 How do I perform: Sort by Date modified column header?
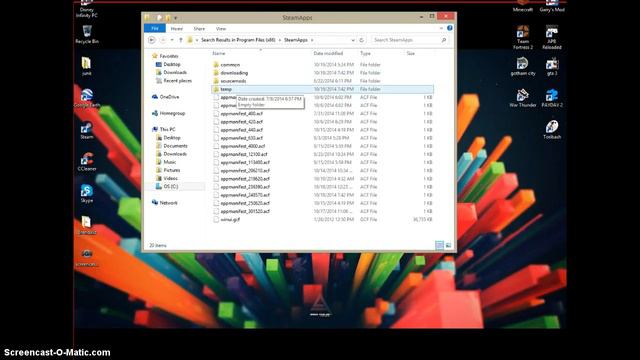[x=328, y=53]
